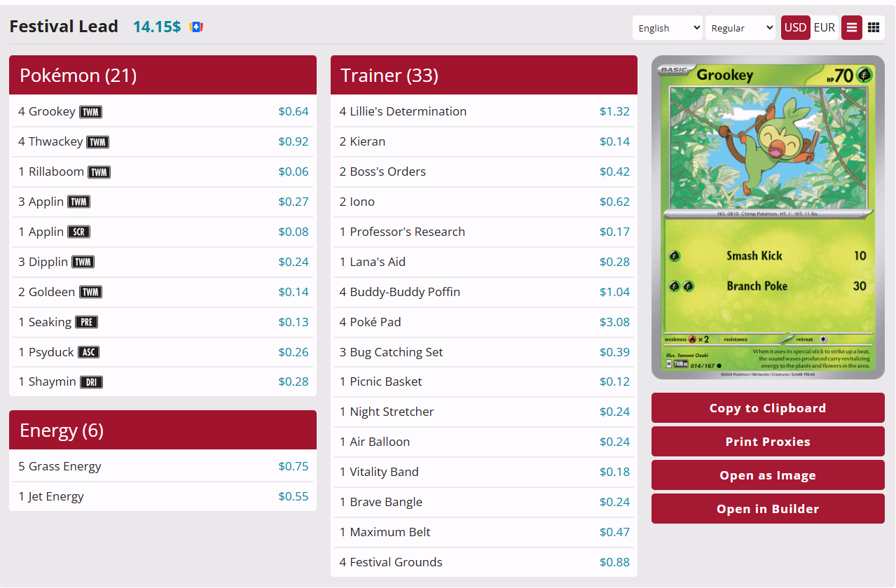Select 2 Iono entry

484,202
